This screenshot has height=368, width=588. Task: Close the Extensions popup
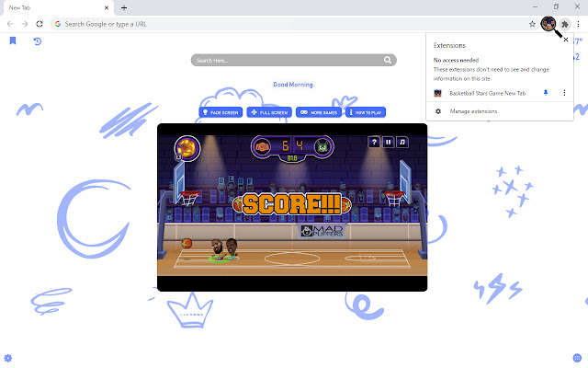[566, 40]
